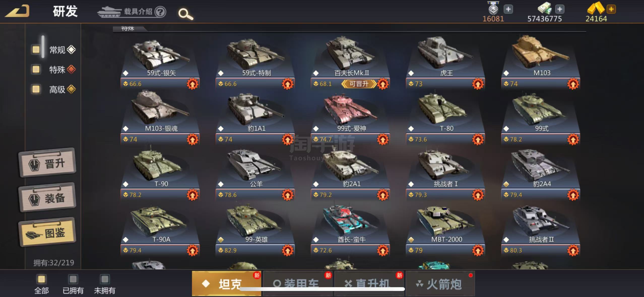644x297 pixels.
Task: Add cash with plus beside 57436775
Action: click(x=560, y=9)
